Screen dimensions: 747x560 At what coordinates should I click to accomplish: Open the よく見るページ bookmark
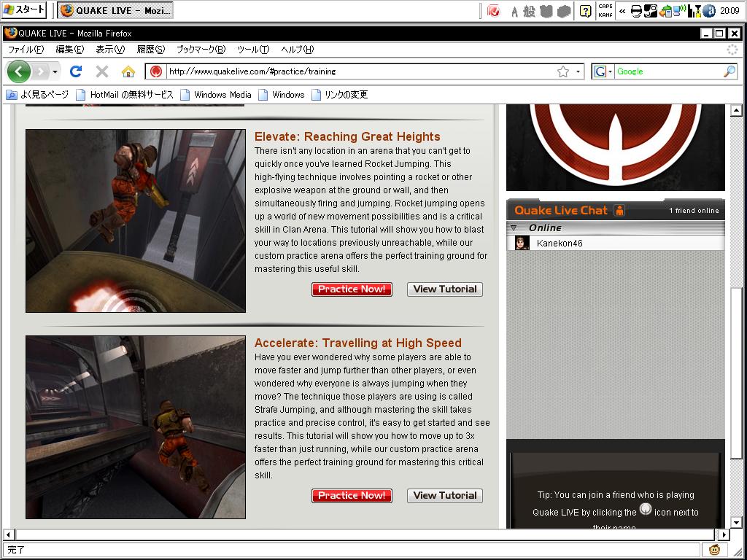[x=37, y=95]
